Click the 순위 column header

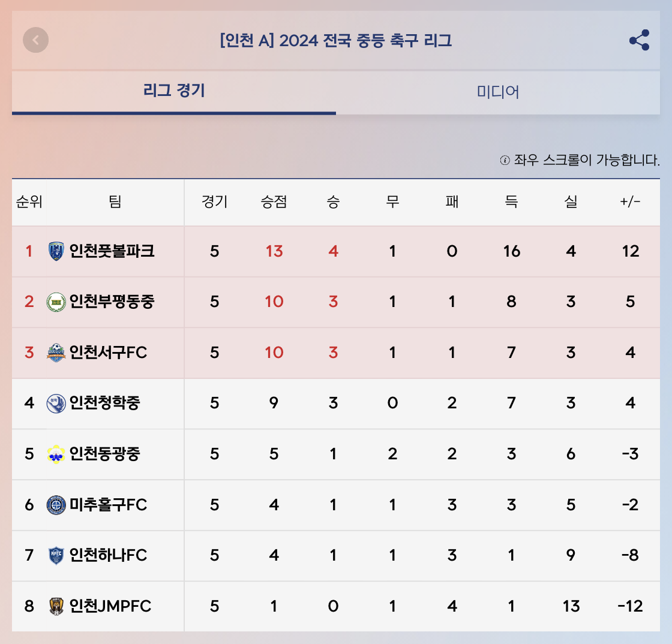click(x=29, y=202)
